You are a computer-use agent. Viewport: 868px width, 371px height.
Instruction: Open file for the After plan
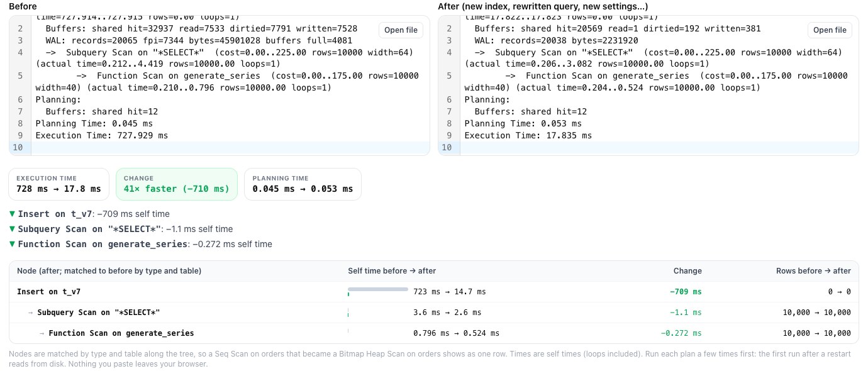[830, 30]
